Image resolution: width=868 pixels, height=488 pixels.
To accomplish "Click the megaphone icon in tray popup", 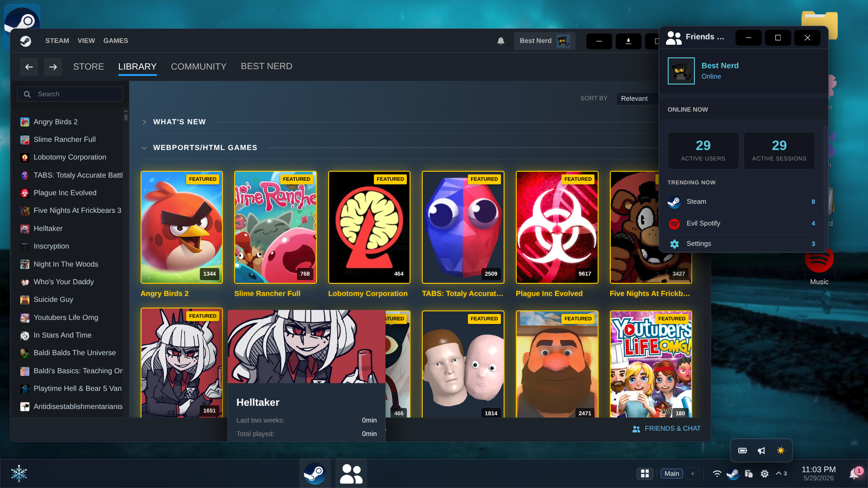I will pos(762,450).
